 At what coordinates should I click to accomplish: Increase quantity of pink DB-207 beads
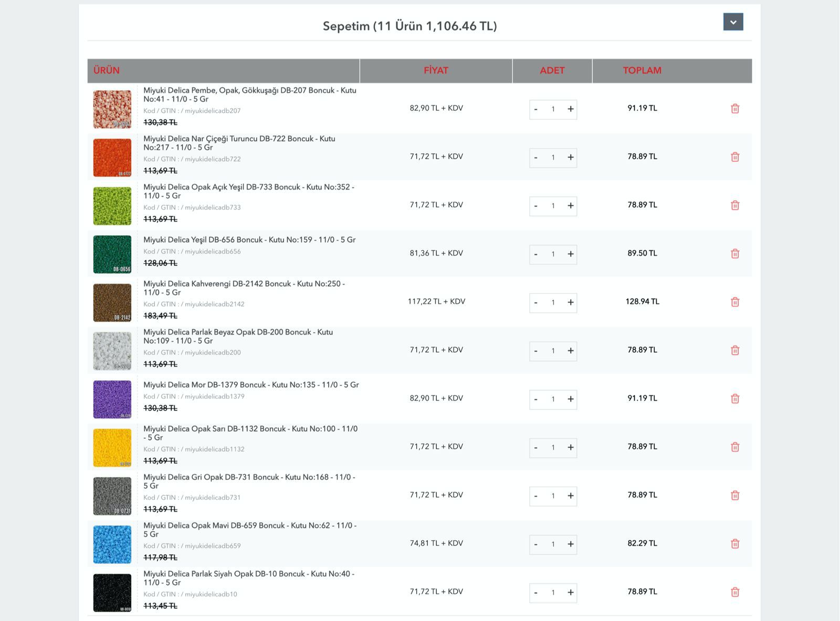[x=570, y=109]
